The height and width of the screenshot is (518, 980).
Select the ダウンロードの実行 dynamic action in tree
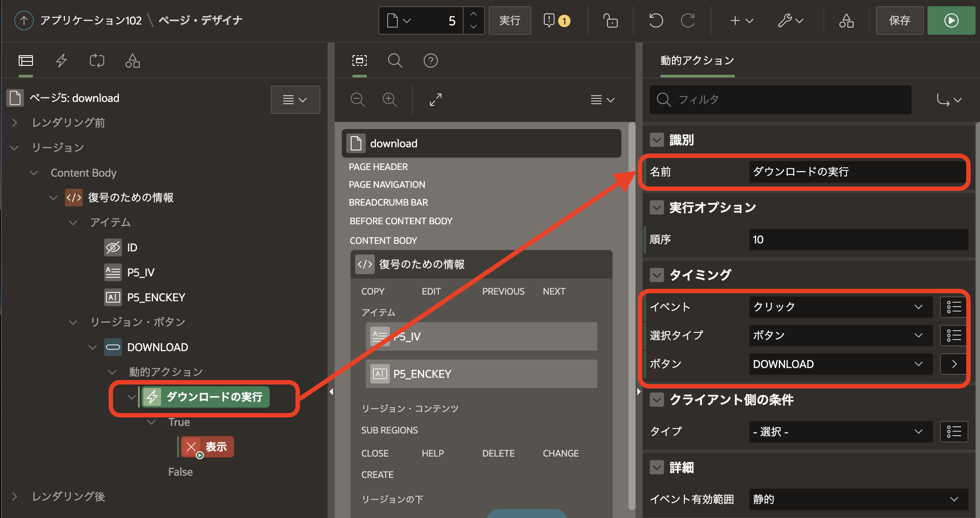pyautogui.click(x=206, y=397)
